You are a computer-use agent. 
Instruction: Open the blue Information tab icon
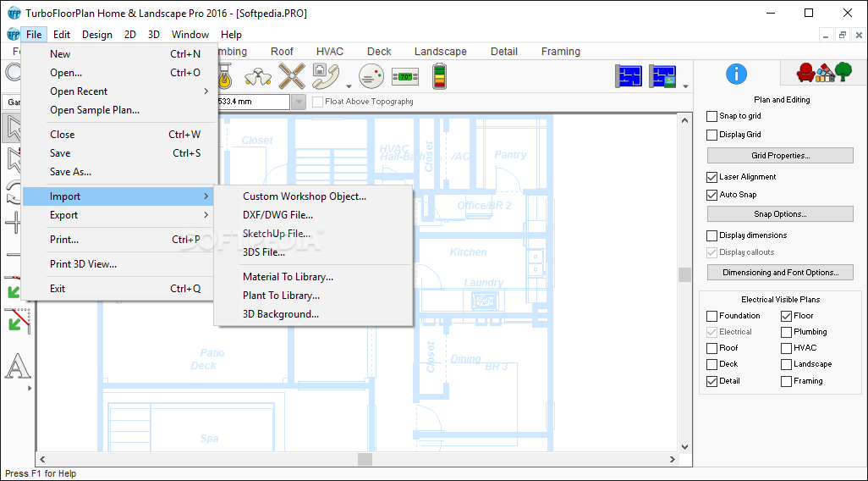coord(736,75)
